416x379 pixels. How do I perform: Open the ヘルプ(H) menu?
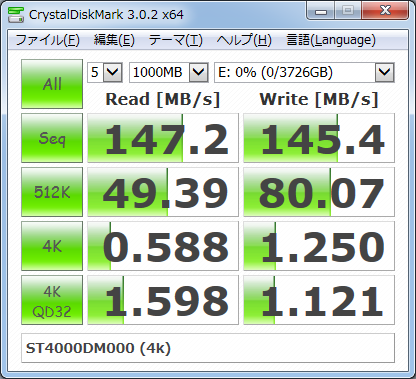click(244, 40)
